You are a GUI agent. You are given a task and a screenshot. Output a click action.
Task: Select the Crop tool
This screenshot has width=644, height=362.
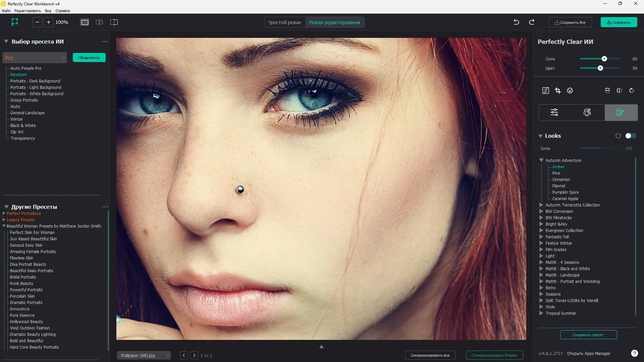tap(558, 91)
